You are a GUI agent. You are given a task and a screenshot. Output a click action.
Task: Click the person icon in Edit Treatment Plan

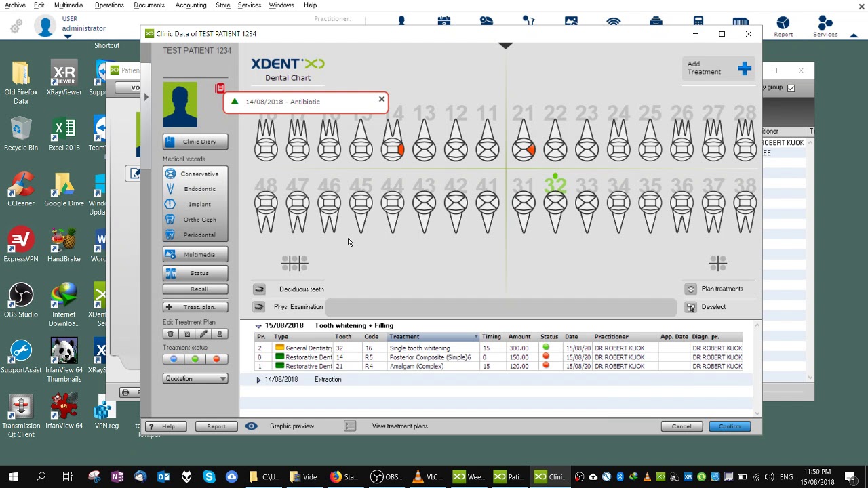(x=220, y=334)
